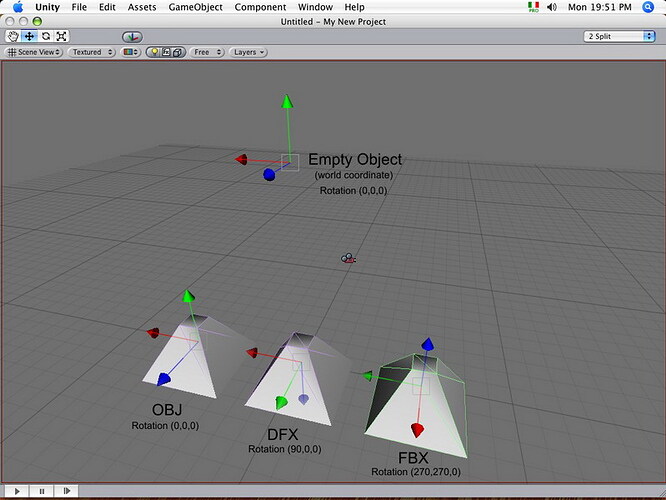The height and width of the screenshot is (500, 666).
Task: Click the camera object icon in scene
Action: click(348, 258)
